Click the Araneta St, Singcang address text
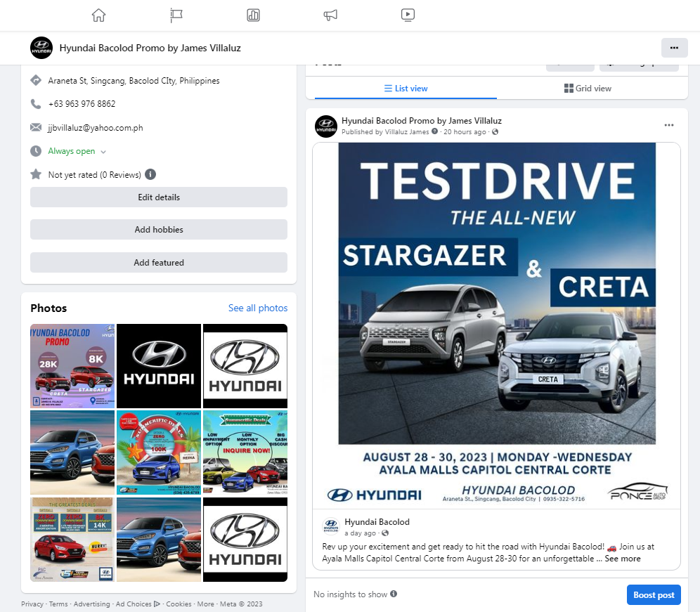Image resolution: width=700 pixels, height=612 pixels. (134, 80)
